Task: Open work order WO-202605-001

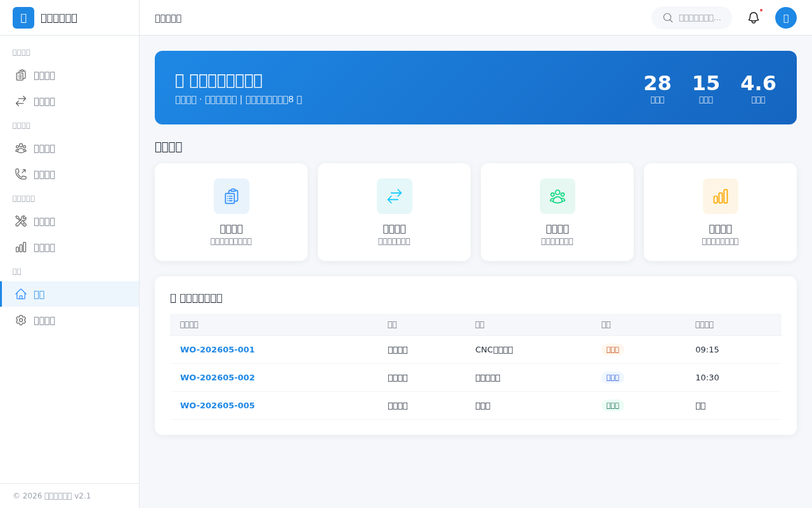Action: point(218,350)
